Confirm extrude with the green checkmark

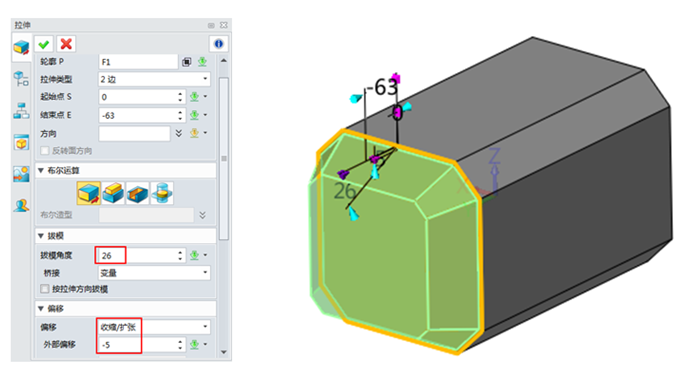point(44,44)
